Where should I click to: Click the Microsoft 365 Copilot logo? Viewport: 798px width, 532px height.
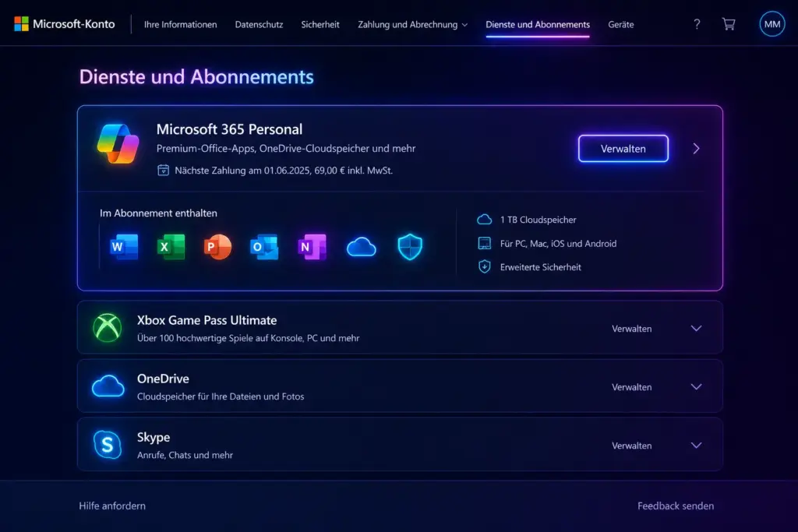(x=118, y=144)
